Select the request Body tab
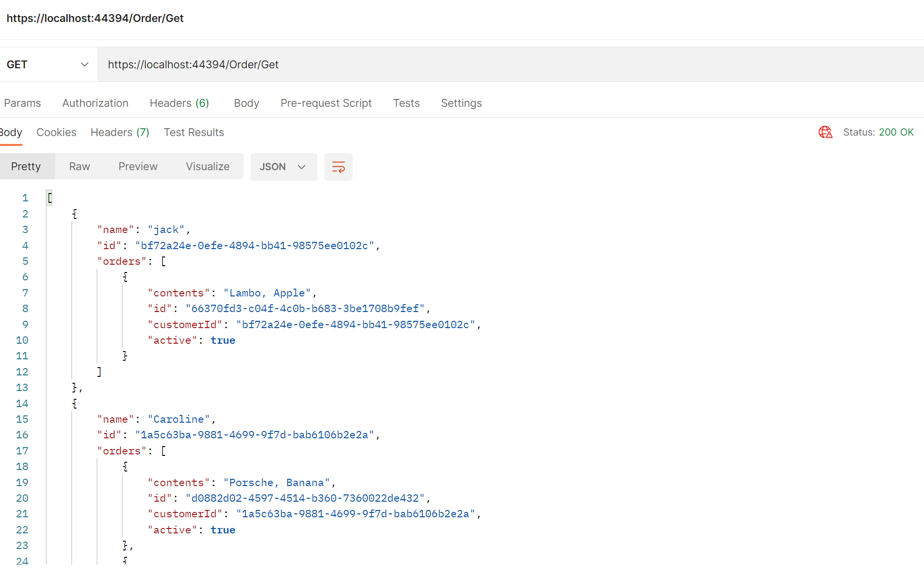The image size is (924, 568). point(246,103)
